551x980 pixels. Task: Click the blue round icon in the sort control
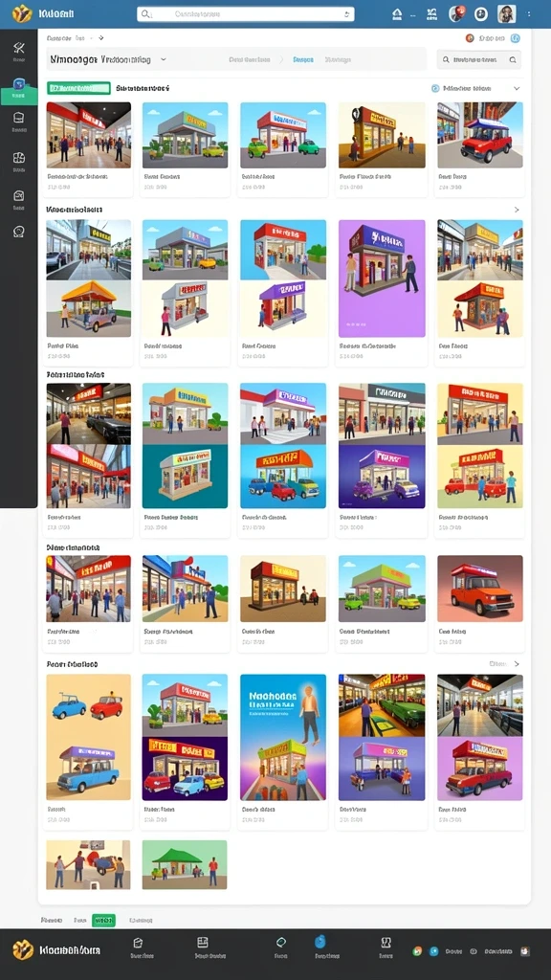(435, 89)
